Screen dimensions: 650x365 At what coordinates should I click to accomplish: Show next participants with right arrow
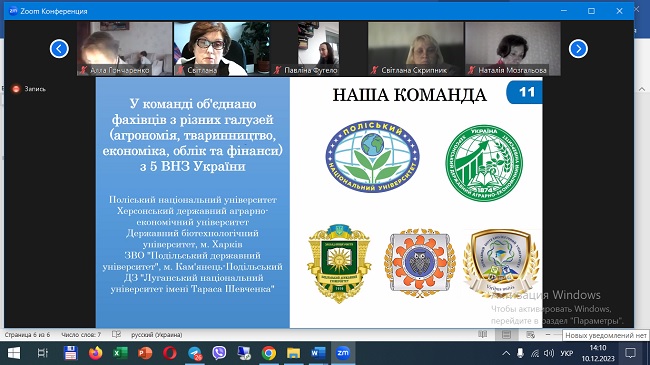(578, 49)
